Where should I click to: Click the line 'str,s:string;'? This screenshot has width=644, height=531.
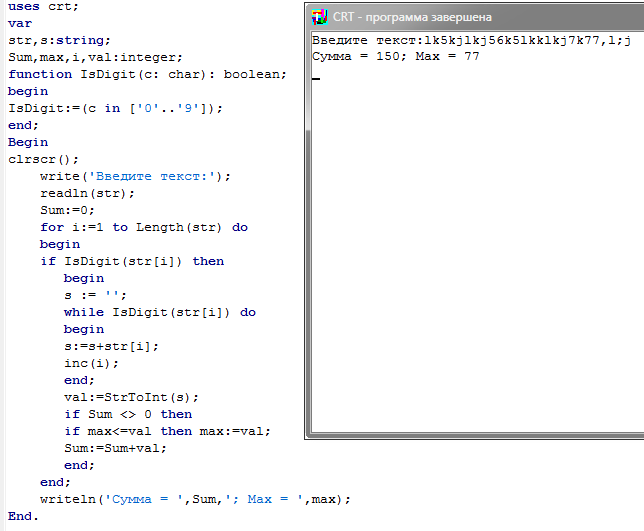59,41
